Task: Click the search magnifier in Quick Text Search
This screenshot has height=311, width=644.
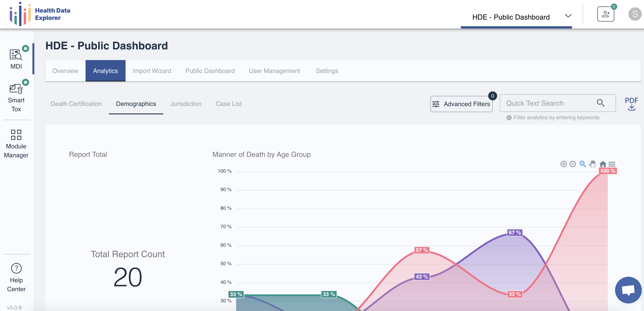Action: (600, 103)
